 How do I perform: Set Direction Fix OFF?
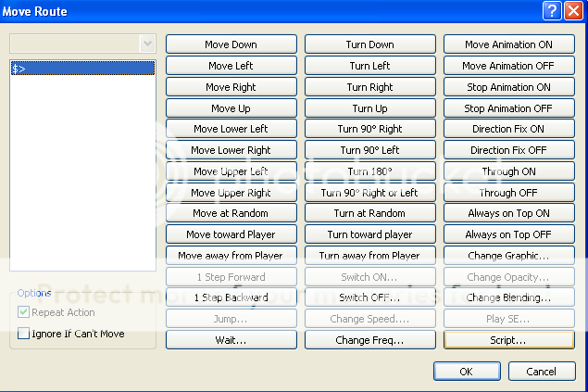[508, 150]
